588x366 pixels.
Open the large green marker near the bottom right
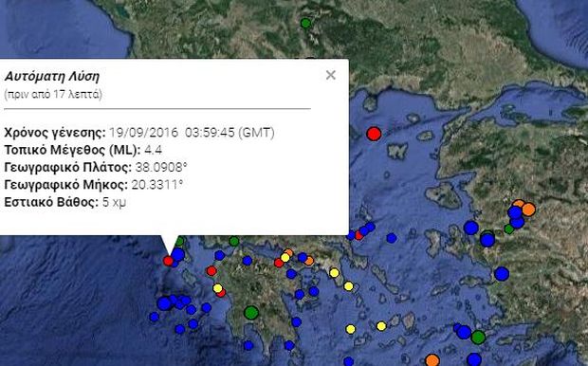478,338
